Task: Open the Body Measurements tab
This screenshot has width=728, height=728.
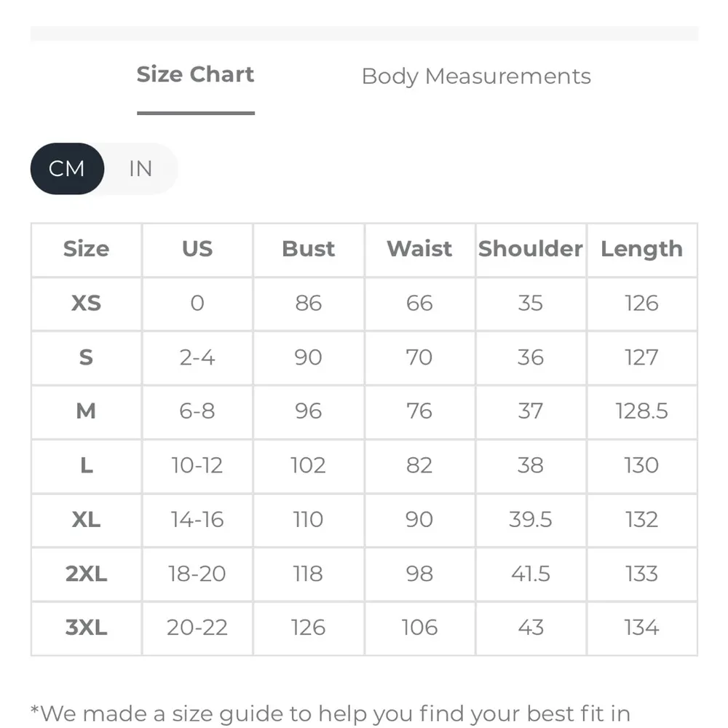Action: tap(476, 76)
